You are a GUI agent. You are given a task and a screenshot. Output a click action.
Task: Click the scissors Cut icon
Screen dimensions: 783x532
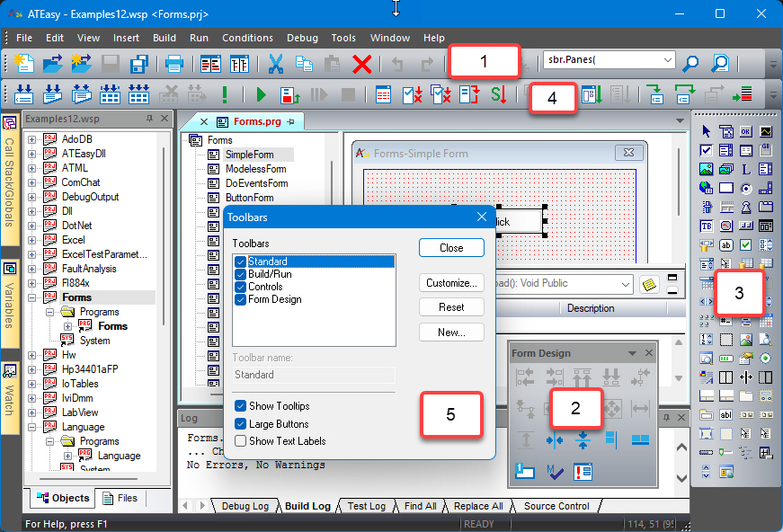click(x=276, y=63)
